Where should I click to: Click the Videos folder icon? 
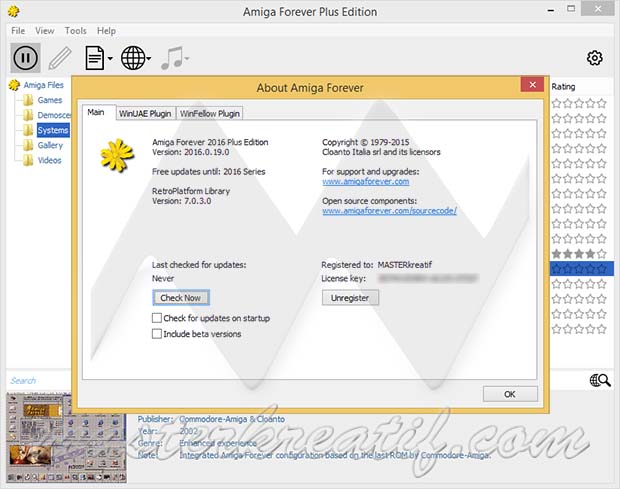point(28,160)
